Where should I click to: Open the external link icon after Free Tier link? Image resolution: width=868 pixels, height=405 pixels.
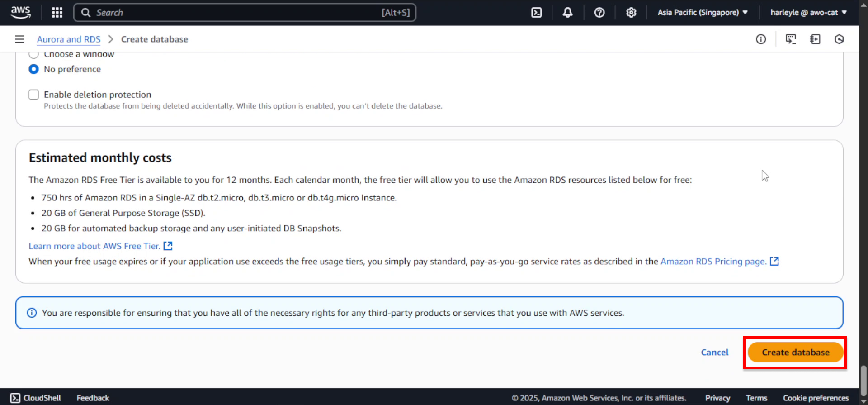pos(168,246)
